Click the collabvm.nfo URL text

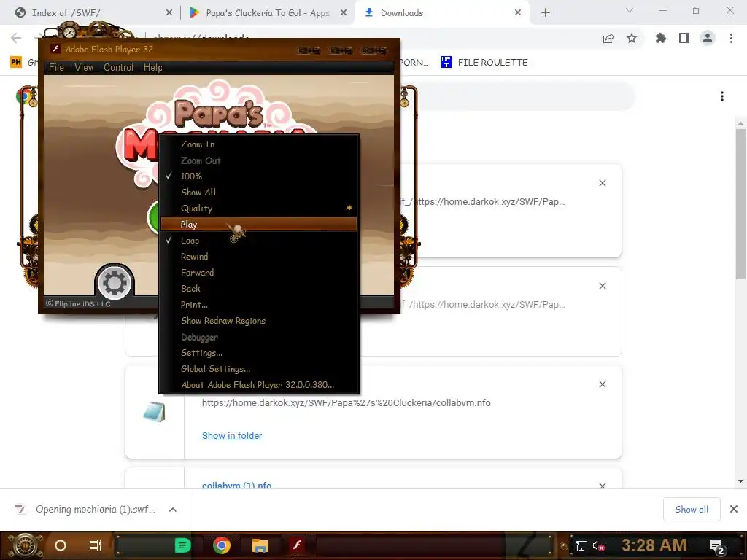[x=347, y=402]
